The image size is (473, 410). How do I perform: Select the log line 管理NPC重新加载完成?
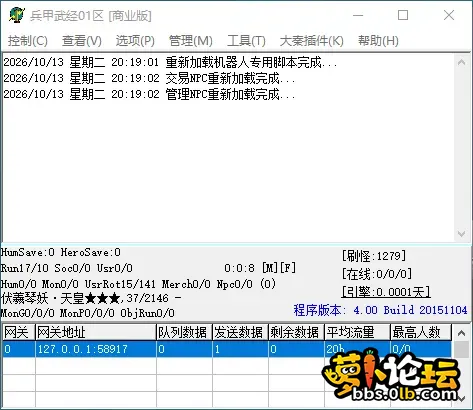coord(149,95)
